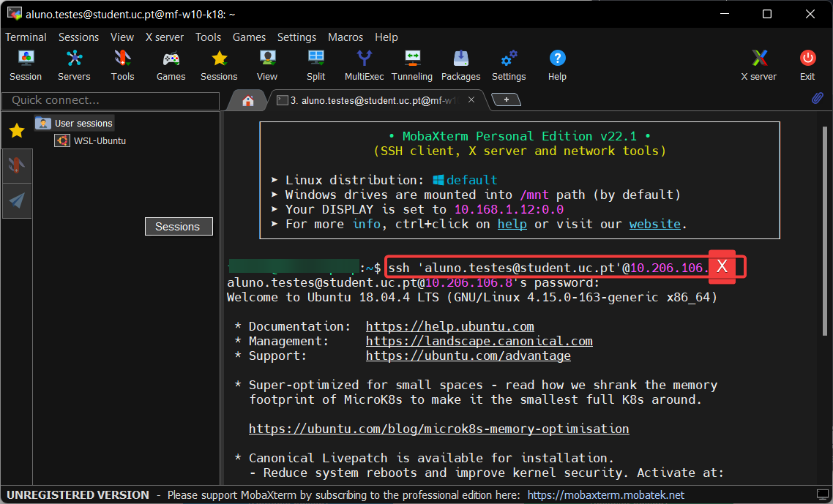833x504 pixels.
Task: Click the paperclip attachment icon
Action: 817,98
